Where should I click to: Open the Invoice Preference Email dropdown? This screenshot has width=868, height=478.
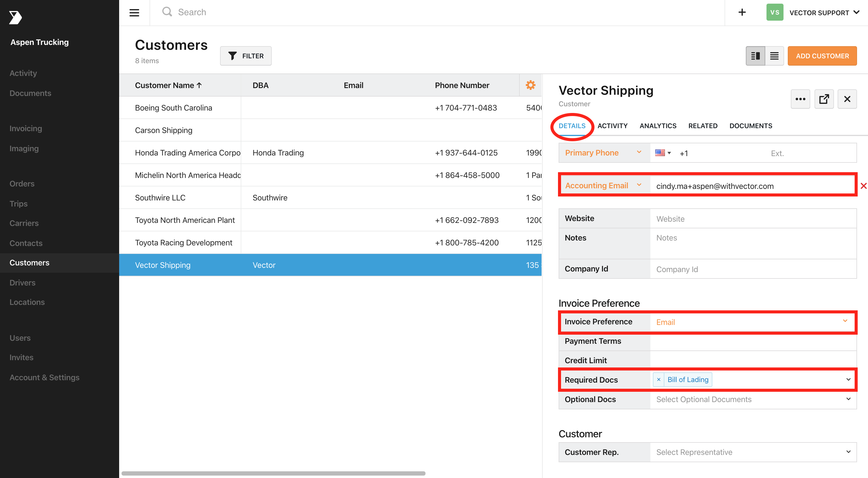[753, 322]
